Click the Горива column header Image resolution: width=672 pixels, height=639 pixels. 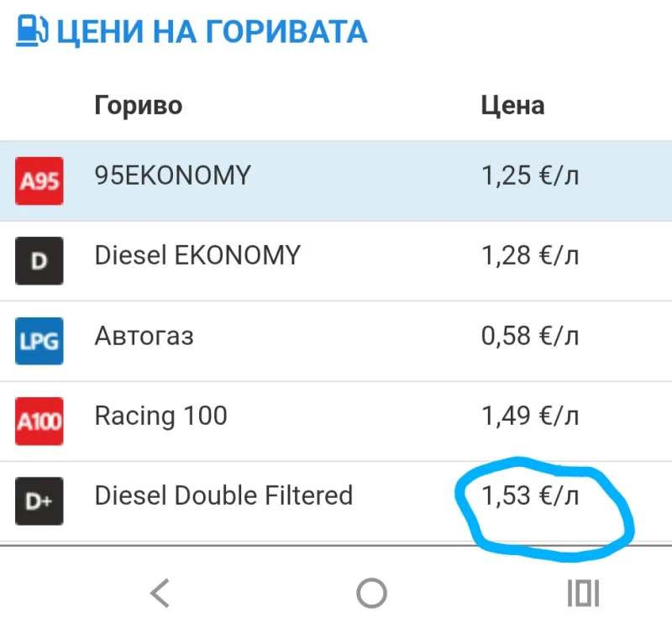[138, 105]
